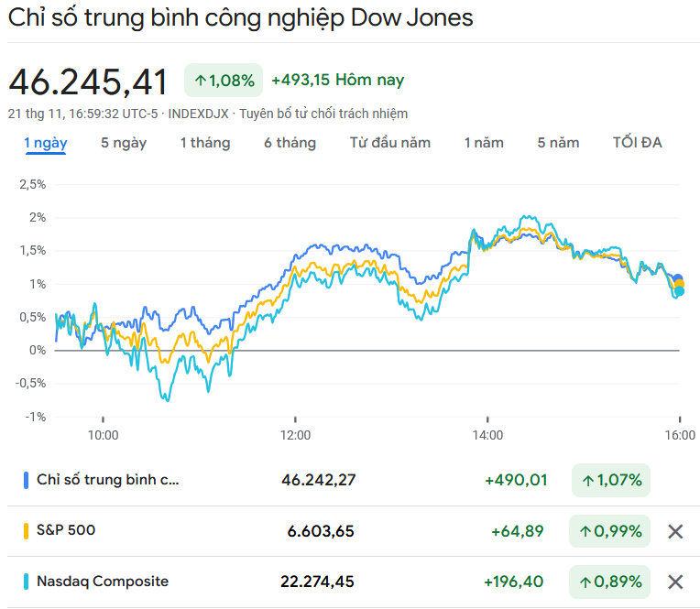This screenshot has width=700, height=609.
Task: Click the green up-arrow 1,08% badge
Action: pyautogui.click(x=224, y=81)
